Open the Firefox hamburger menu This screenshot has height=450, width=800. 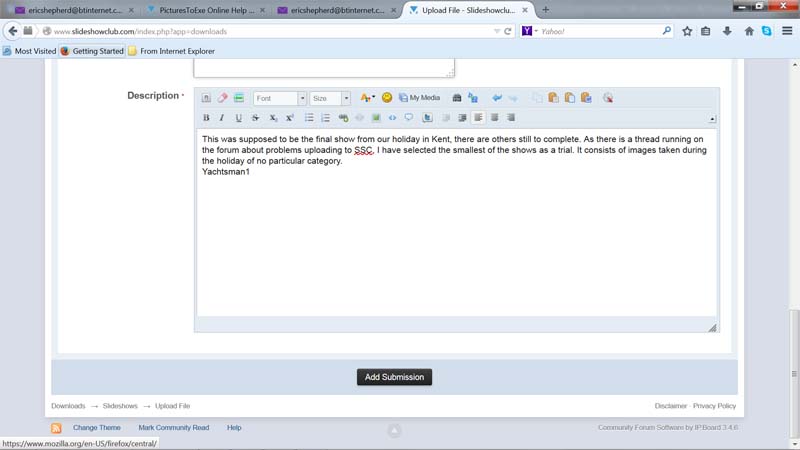tap(787, 31)
